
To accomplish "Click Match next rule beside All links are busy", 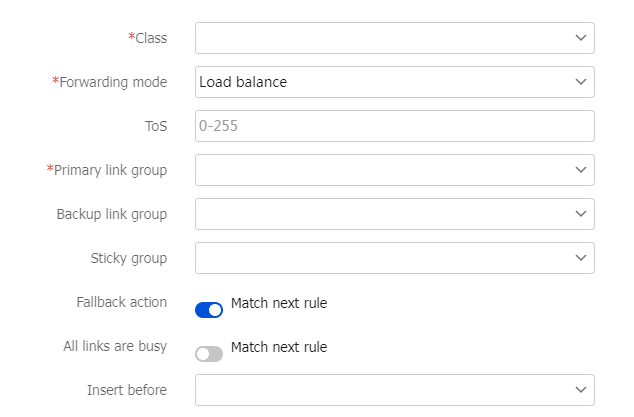I will [x=279, y=347].
